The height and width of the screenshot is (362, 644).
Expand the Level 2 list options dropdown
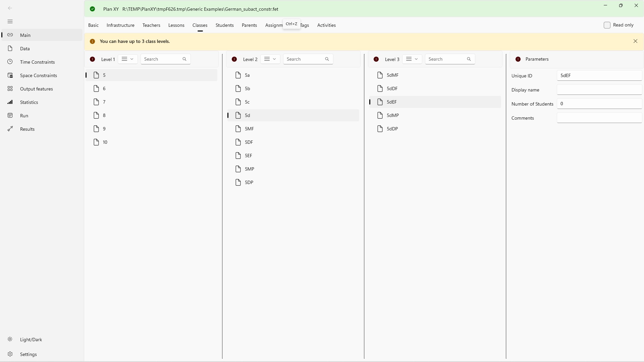click(270, 59)
